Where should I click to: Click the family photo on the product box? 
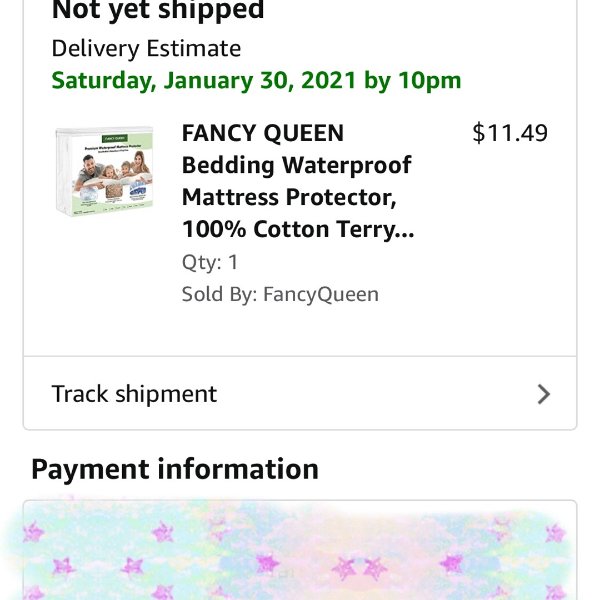114,170
